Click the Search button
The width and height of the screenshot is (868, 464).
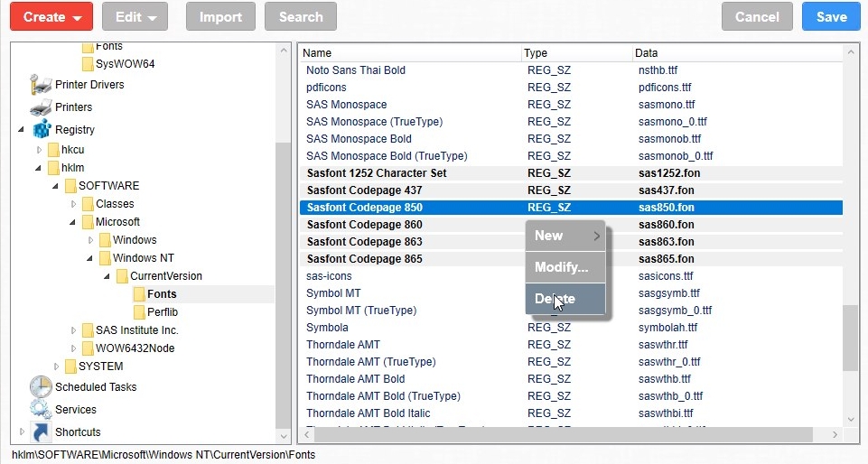coord(301,16)
